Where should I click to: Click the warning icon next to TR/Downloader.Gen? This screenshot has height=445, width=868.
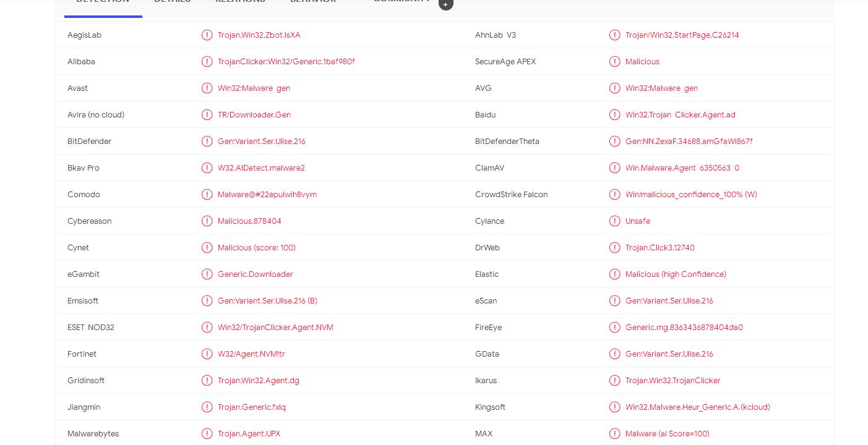tap(207, 115)
